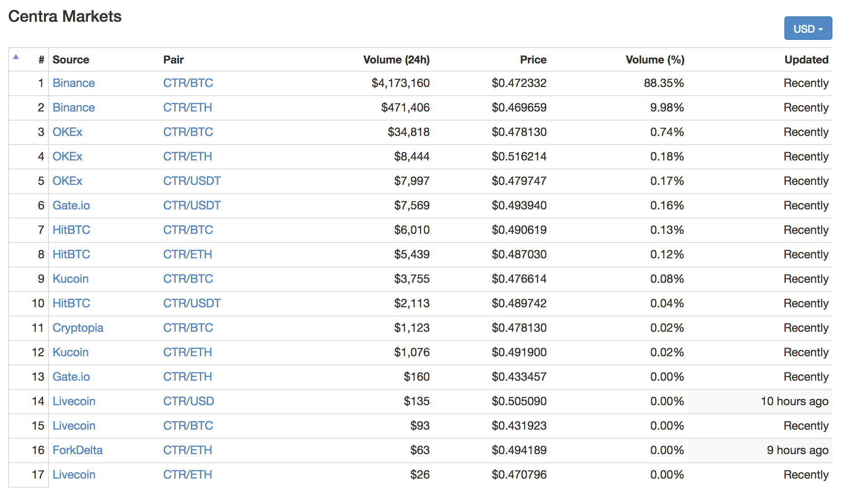The height and width of the screenshot is (504, 856).
Task: Open Gate.io link in row 13
Action: 71,377
